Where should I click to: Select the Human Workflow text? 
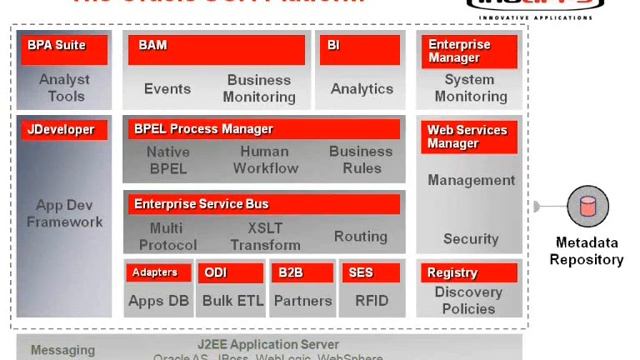point(265,160)
